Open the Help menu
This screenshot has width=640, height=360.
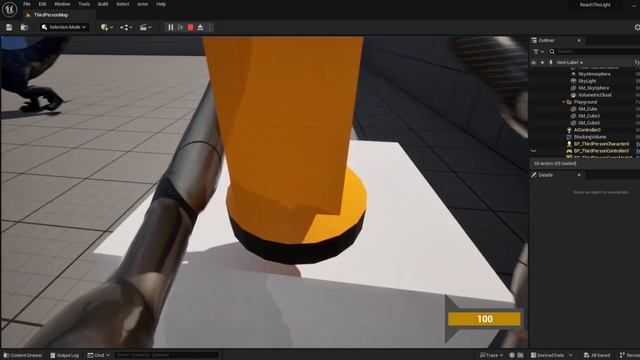[161, 4]
